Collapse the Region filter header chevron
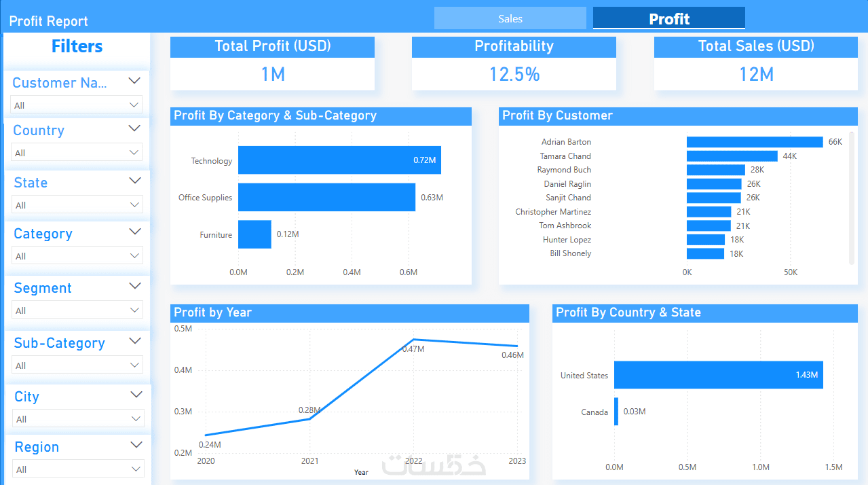Screen dimensions: 868x485 (x=136, y=445)
